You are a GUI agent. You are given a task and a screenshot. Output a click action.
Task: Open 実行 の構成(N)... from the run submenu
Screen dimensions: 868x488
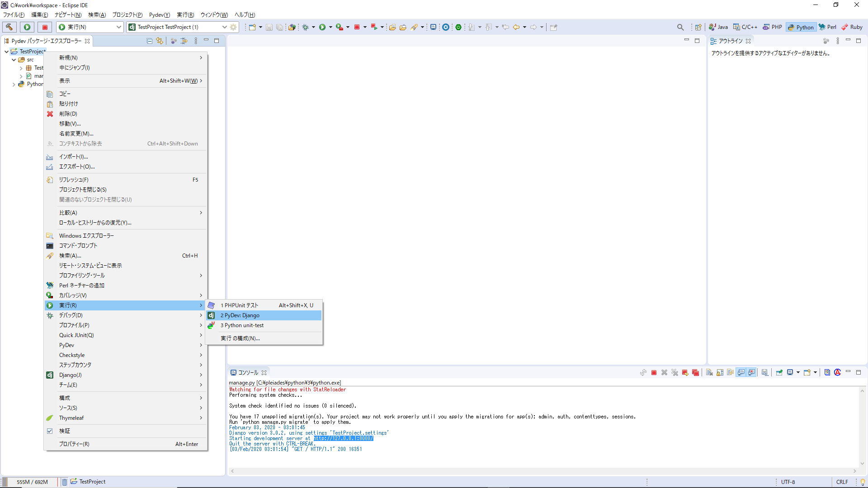tap(240, 338)
